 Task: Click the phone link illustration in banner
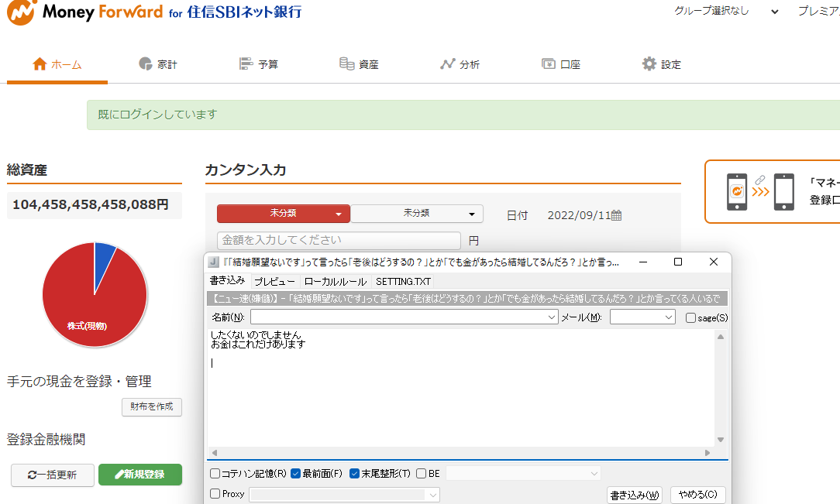tap(760, 191)
